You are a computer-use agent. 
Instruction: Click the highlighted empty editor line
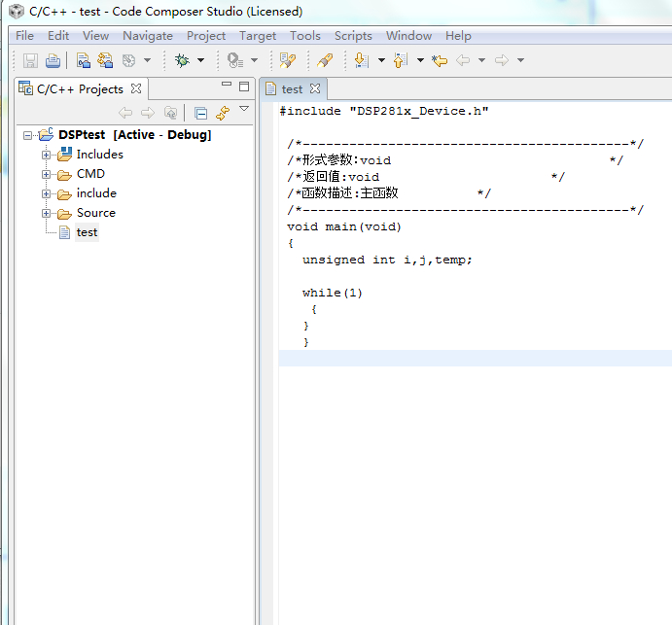click(x=475, y=358)
